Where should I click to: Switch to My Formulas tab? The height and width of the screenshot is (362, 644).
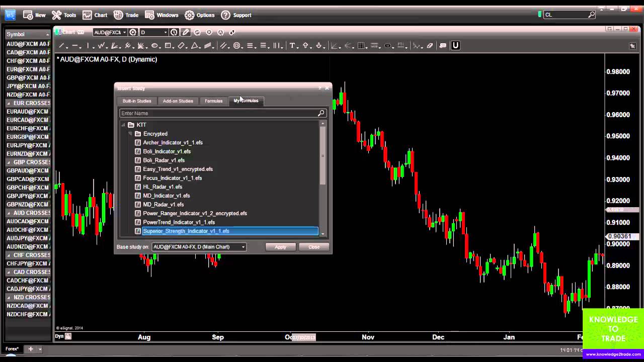pos(246,101)
